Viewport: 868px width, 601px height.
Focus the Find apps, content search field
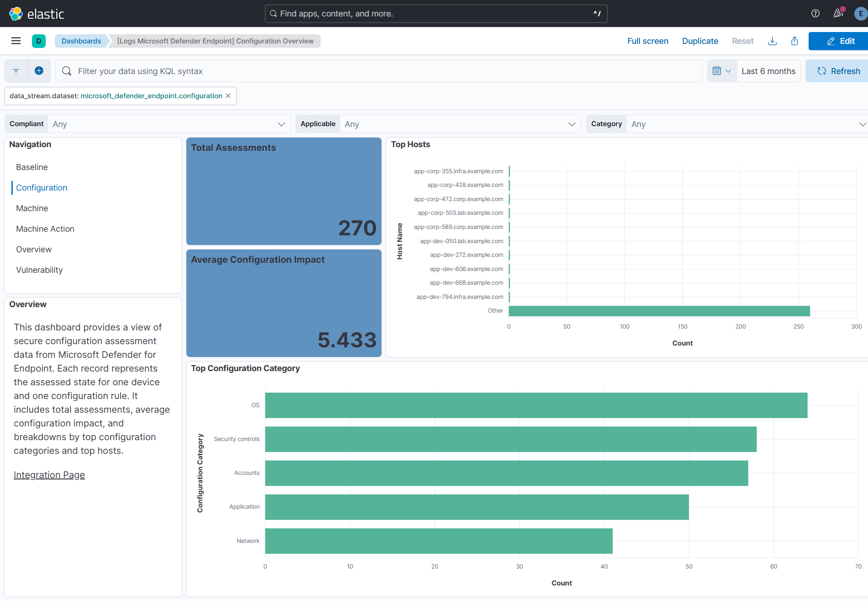[x=436, y=14]
